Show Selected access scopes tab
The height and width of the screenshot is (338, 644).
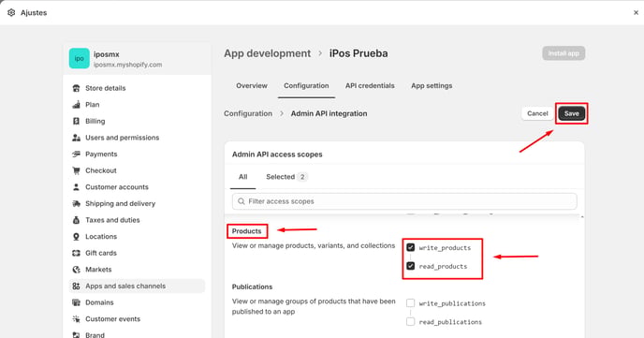click(286, 177)
